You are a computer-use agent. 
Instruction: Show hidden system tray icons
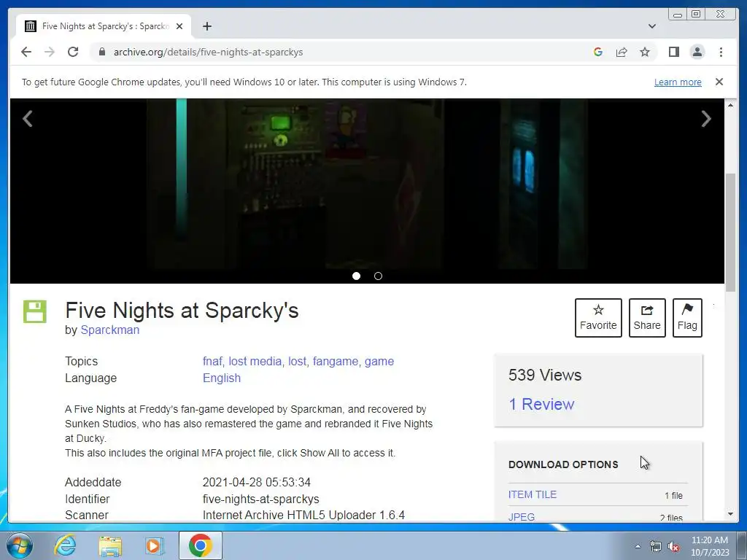click(x=638, y=546)
